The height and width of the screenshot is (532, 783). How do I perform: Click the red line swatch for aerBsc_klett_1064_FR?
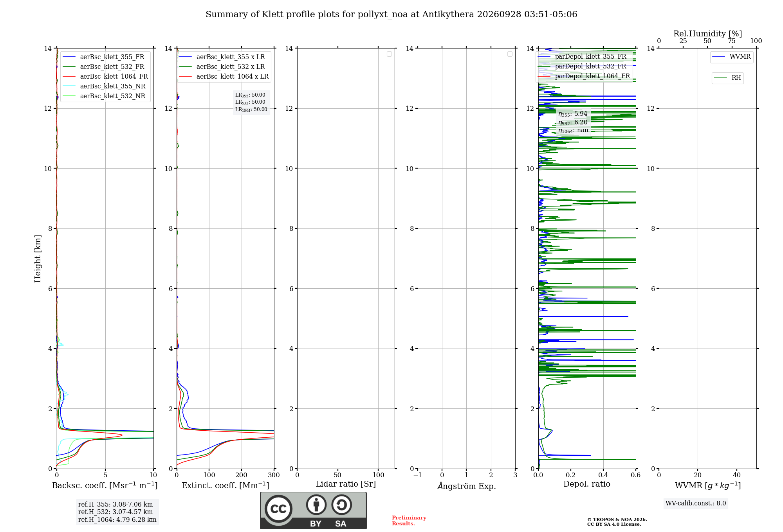[x=69, y=77]
